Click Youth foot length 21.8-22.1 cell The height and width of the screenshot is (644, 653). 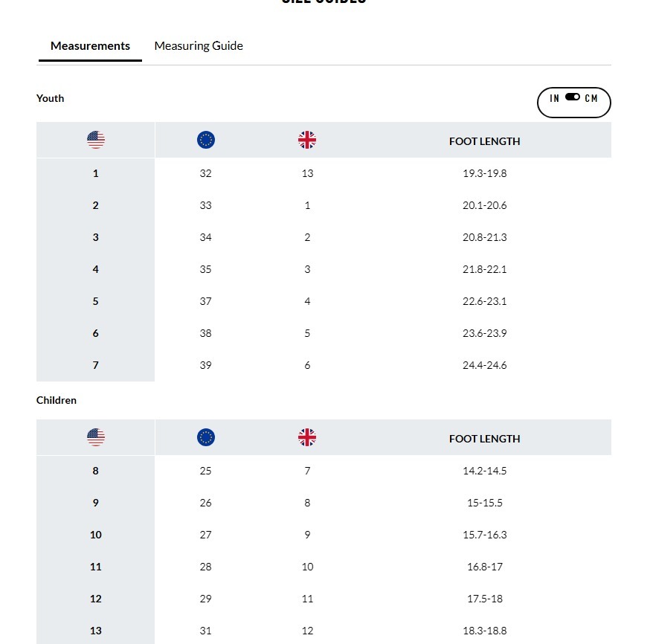tap(484, 269)
